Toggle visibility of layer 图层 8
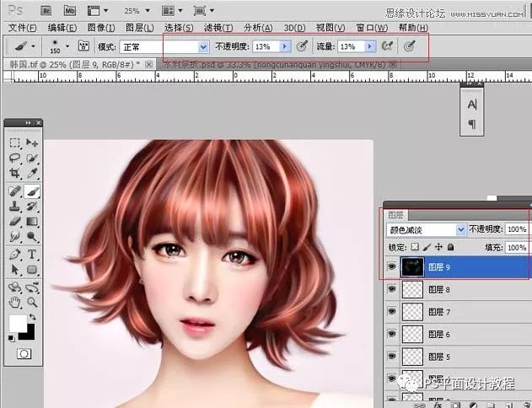 390,290
